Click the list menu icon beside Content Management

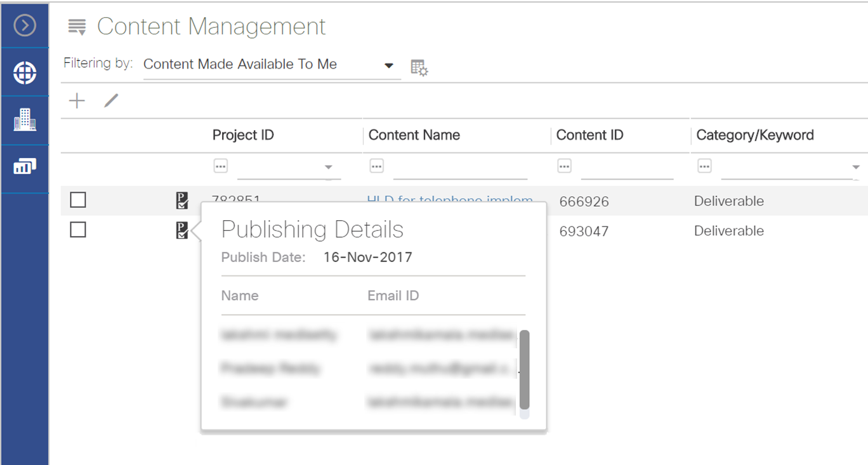pos(77,27)
